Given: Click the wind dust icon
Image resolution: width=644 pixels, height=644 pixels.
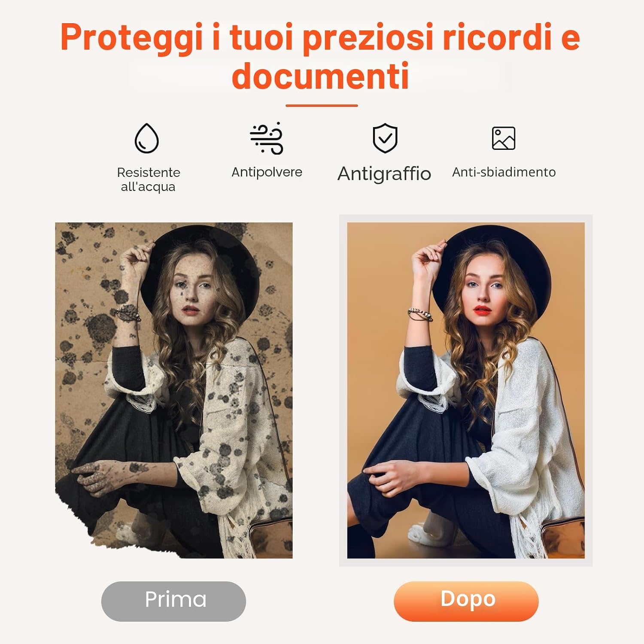Looking at the screenshot, I should click(x=267, y=138).
